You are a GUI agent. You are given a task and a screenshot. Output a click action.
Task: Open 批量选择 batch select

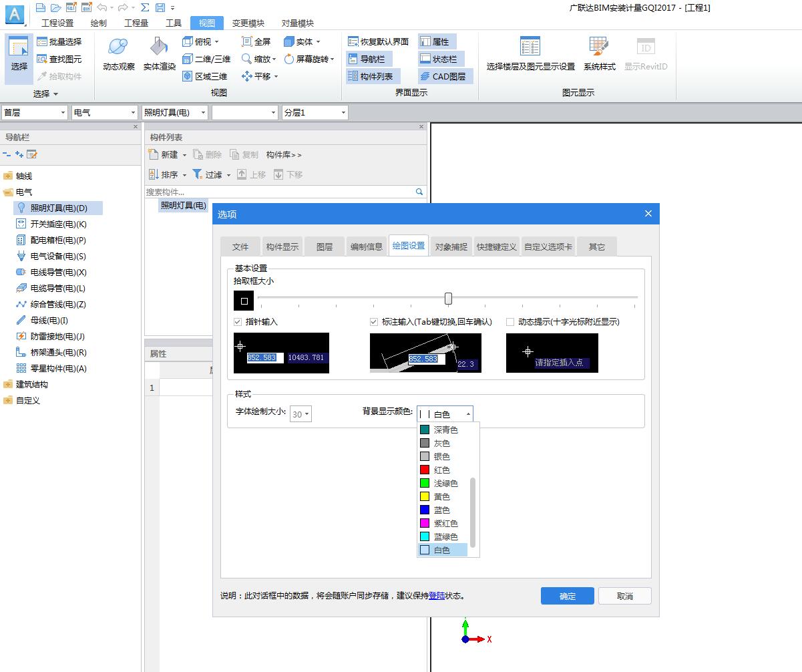click(x=59, y=41)
